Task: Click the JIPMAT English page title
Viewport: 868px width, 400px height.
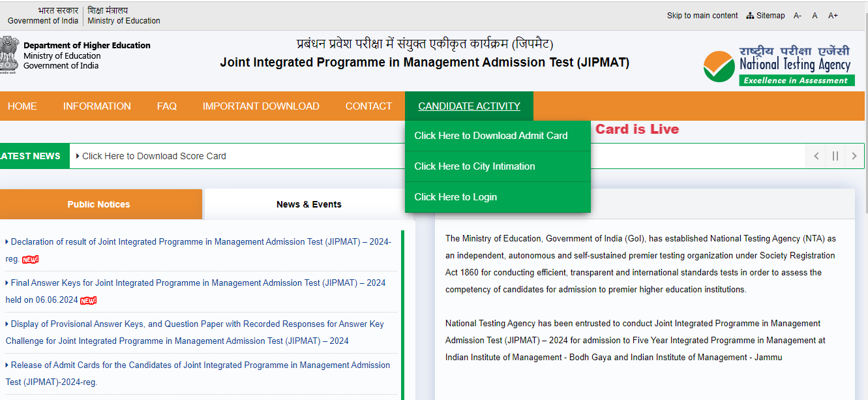Action: coord(425,63)
